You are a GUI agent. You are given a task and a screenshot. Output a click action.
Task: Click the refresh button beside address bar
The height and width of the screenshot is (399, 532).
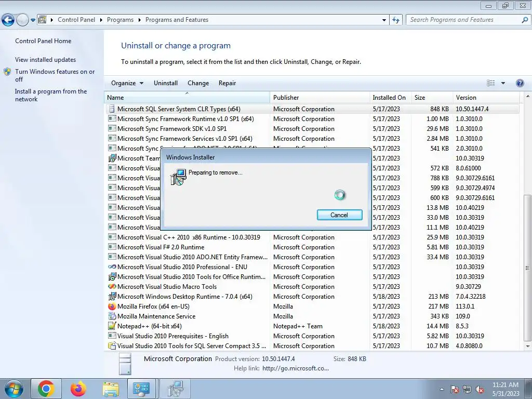point(395,20)
